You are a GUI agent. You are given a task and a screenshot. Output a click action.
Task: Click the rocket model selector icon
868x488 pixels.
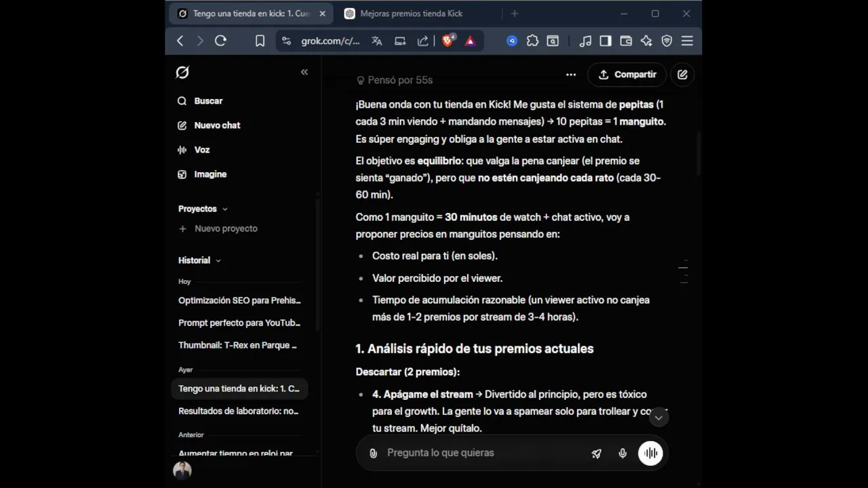pos(596,453)
